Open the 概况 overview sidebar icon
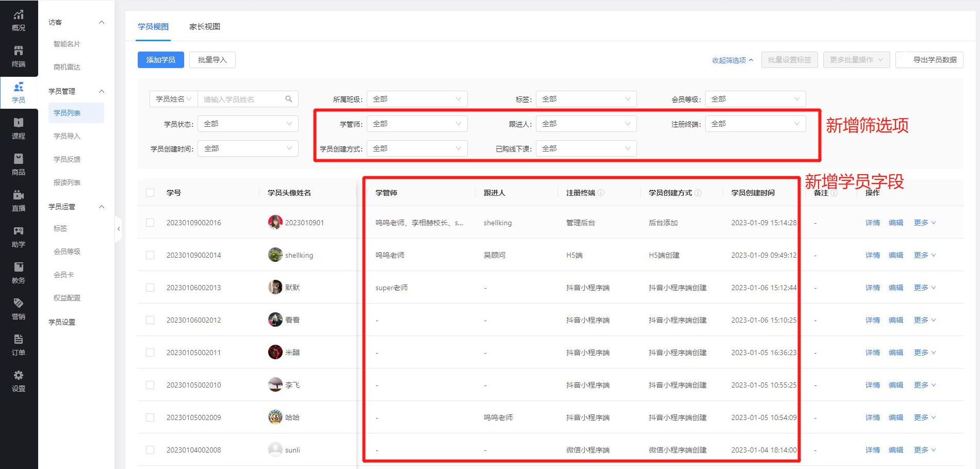Viewport: 980px width, 469px height. (x=19, y=21)
